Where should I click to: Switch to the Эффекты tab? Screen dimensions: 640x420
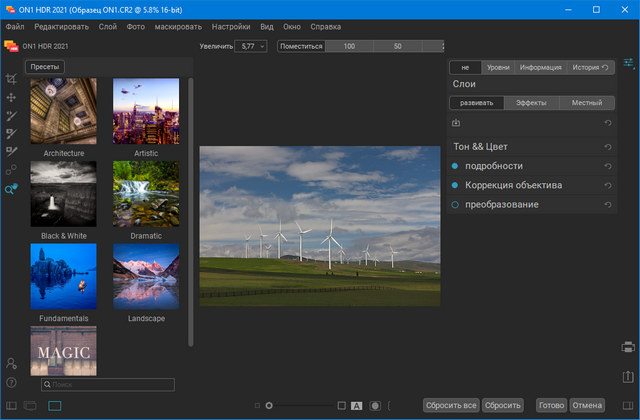(x=531, y=103)
